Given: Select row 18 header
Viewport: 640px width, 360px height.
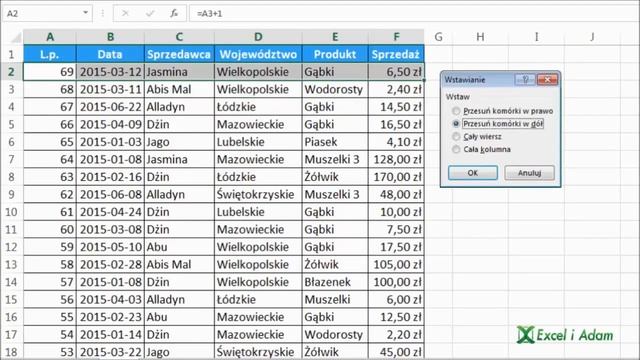Looking at the screenshot, I should tap(11, 352).
